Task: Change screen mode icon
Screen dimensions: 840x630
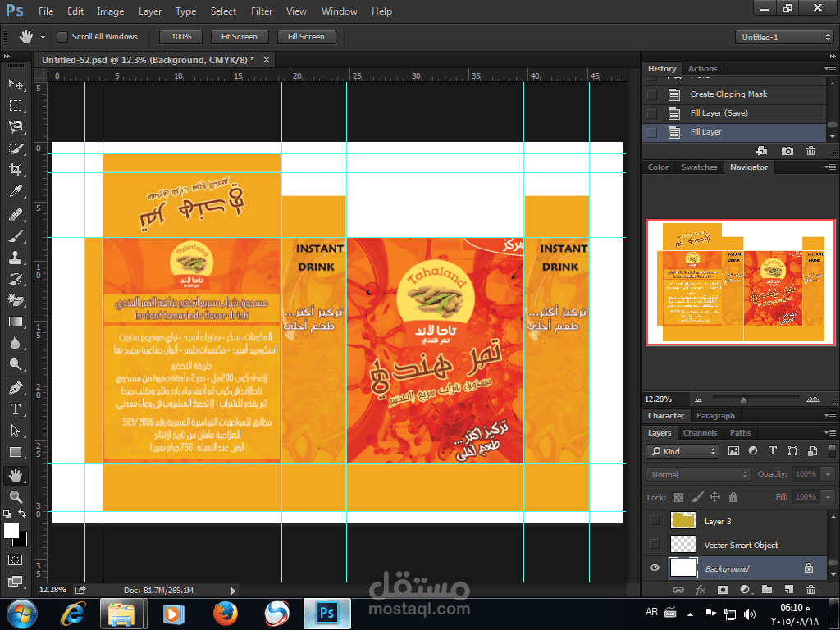Action: click(x=16, y=582)
